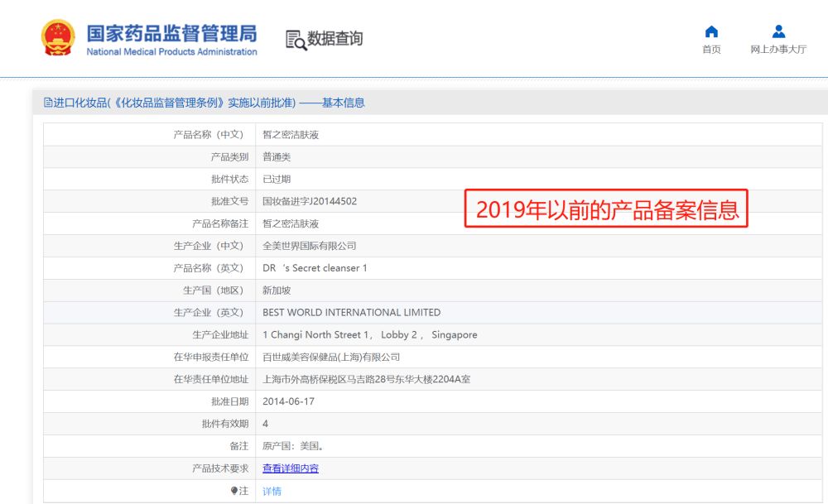Go to 网上办事大厅 in top navigation
This screenshot has width=828, height=504.
(778, 49)
